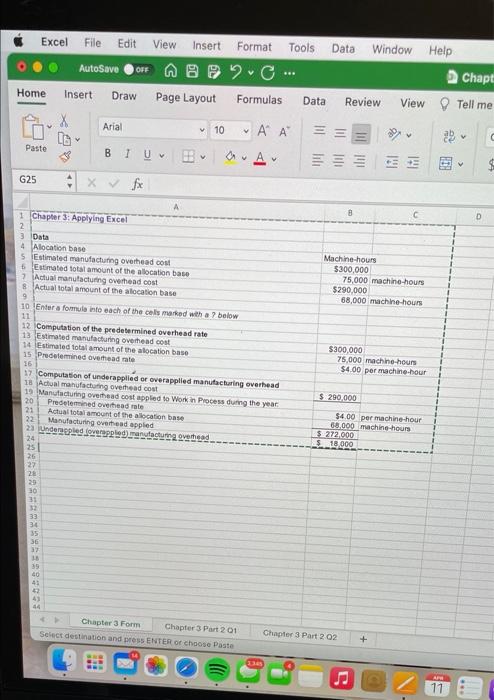Image resolution: width=494 pixels, height=700 pixels.
Task: Click the Top Align icon
Action: coord(319,130)
